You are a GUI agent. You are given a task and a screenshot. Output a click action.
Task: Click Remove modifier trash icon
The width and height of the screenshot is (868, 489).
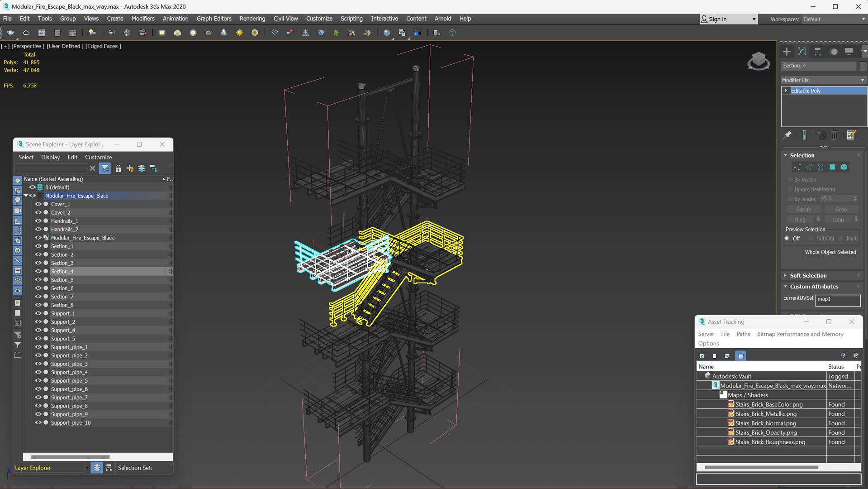pos(835,135)
